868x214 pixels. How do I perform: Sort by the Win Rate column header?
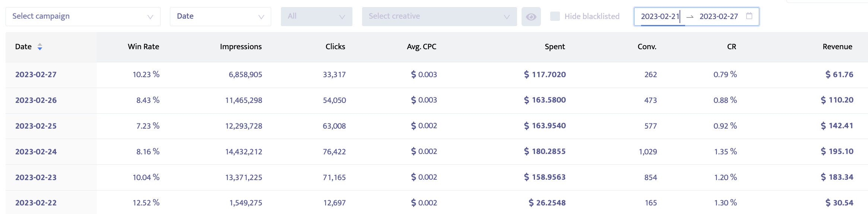(x=143, y=47)
